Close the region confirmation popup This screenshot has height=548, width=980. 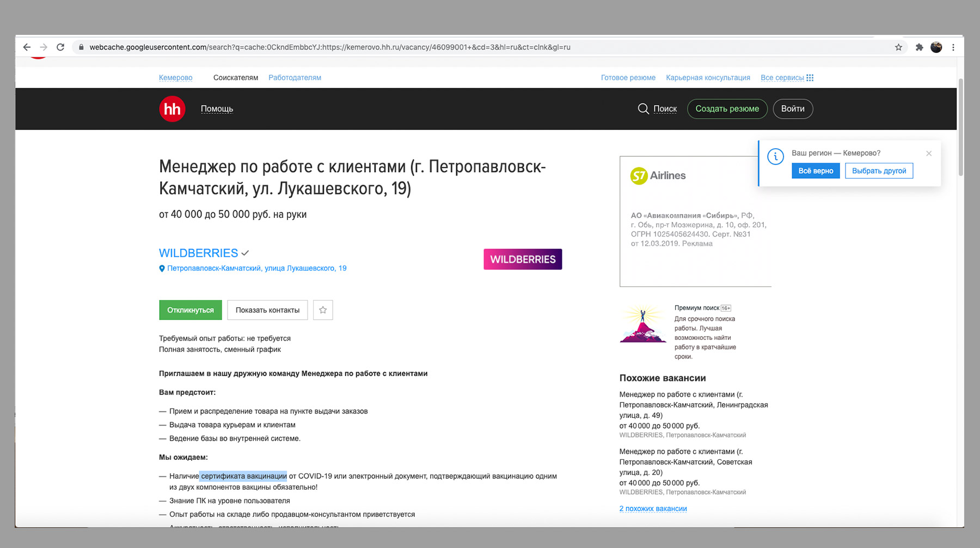(929, 154)
